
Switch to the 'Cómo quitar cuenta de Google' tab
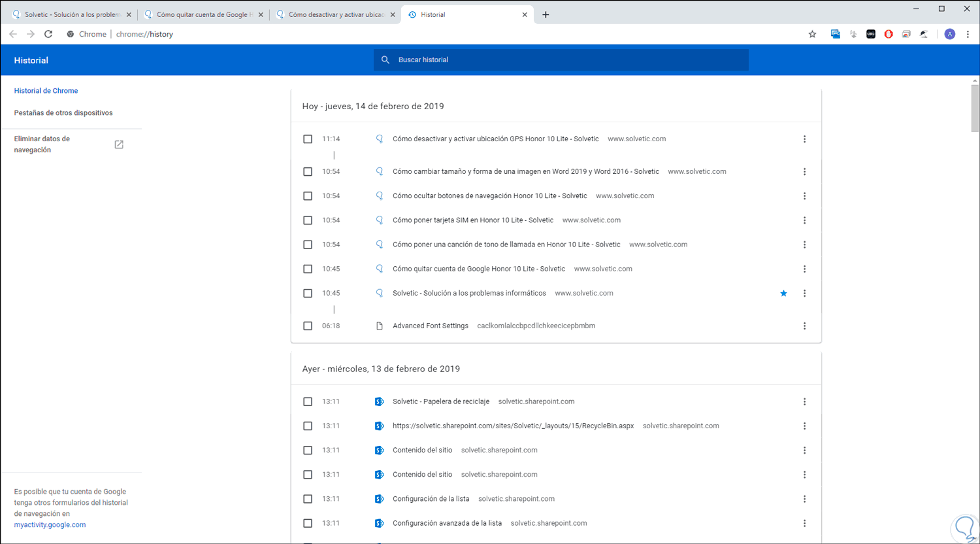203,14
